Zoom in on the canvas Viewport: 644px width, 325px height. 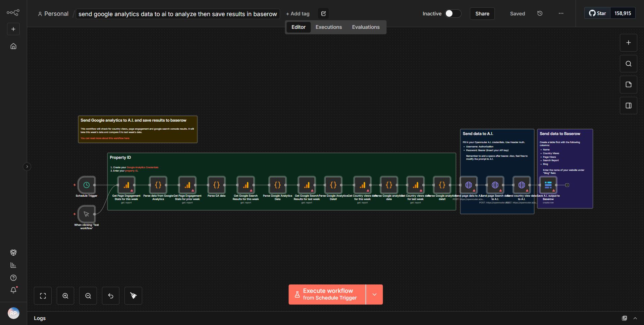65,296
